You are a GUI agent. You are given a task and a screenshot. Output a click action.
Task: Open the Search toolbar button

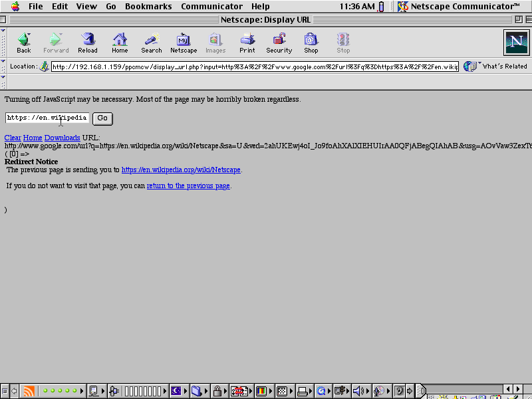pos(152,43)
